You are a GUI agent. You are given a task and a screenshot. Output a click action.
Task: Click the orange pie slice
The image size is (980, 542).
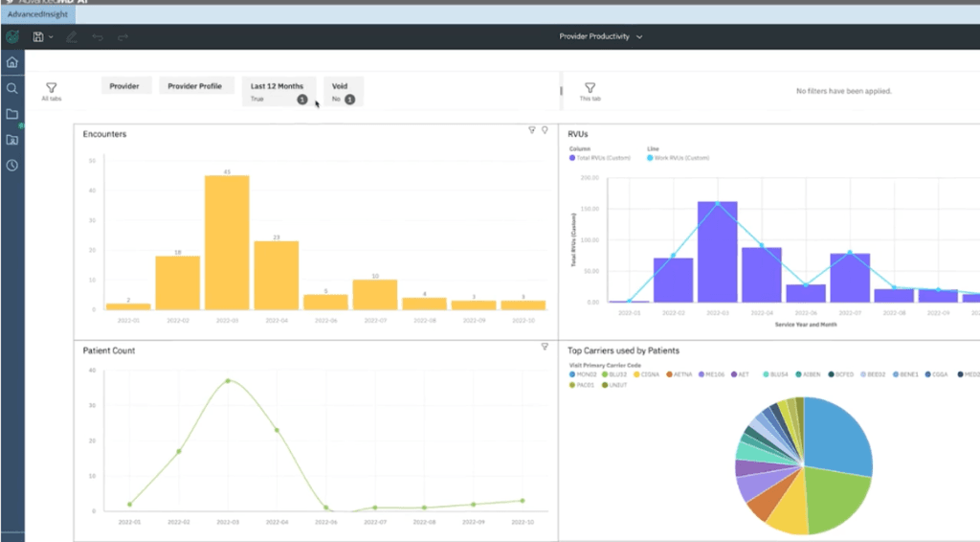click(768, 498)
